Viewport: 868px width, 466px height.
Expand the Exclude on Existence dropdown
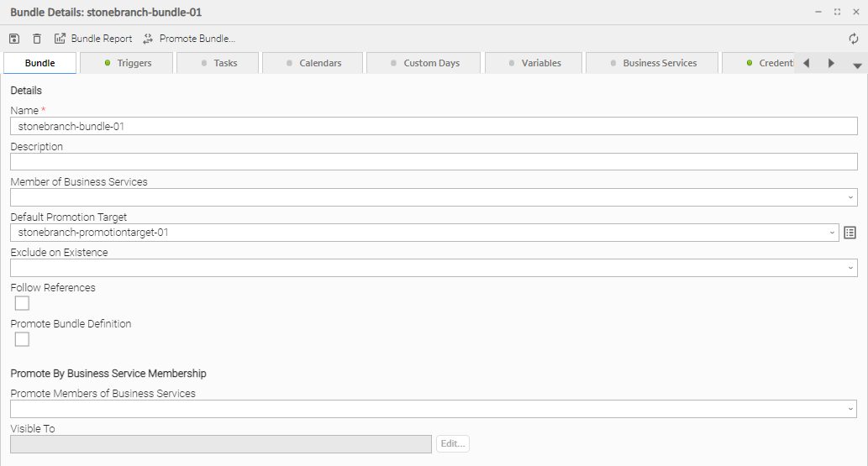850,268
